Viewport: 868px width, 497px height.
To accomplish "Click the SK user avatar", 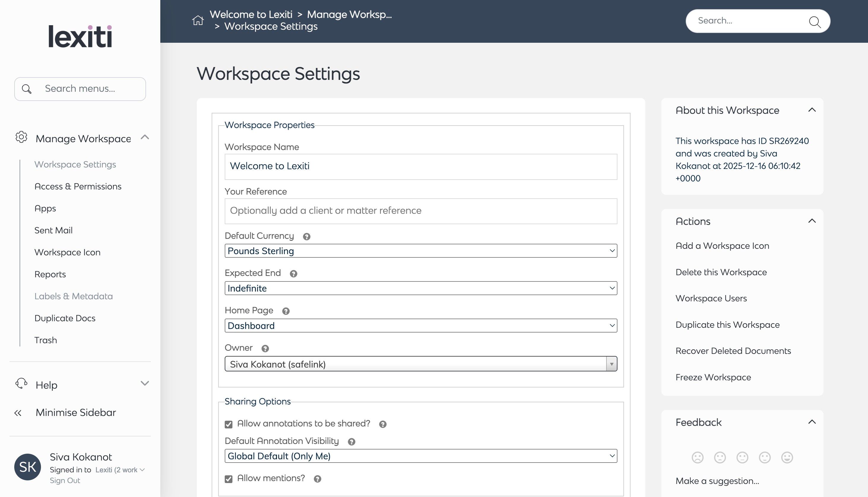I will click(27, 467).
